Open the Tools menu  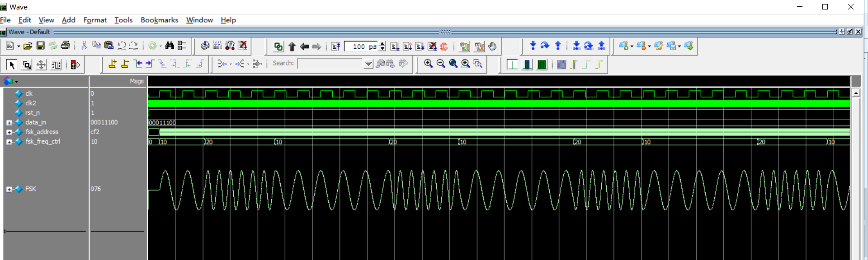[123, 20]
